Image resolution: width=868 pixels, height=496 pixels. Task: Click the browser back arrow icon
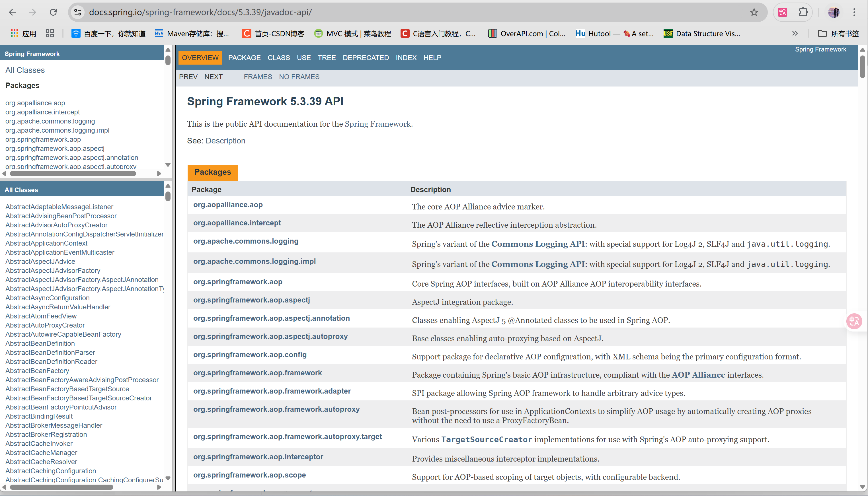(x=13, y=12)
